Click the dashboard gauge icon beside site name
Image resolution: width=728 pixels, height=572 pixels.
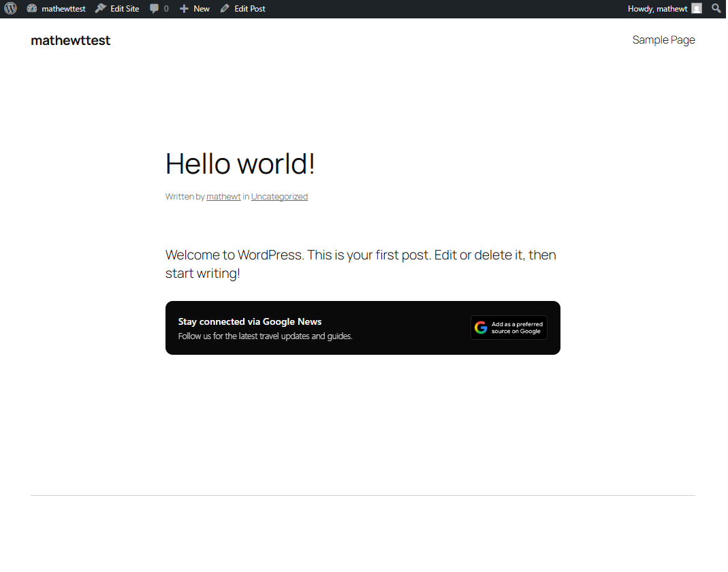tap(32, 9)
